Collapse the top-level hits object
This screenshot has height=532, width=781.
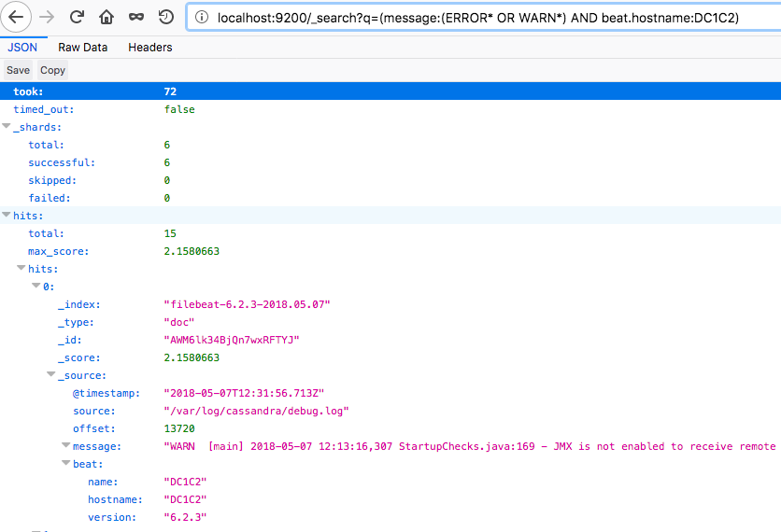click(7, 216)
